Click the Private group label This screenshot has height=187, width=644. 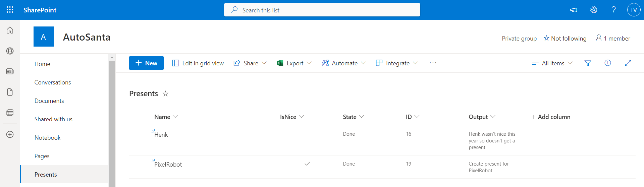coord(519,39)
